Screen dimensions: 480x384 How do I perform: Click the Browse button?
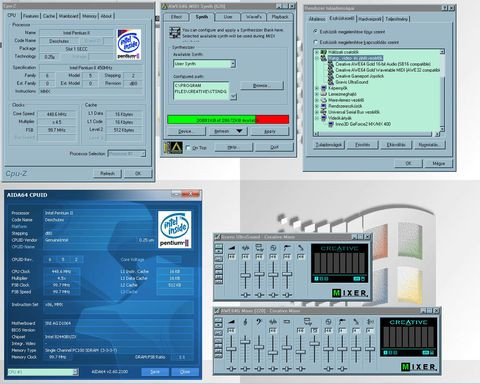click(x=262, y=85)
